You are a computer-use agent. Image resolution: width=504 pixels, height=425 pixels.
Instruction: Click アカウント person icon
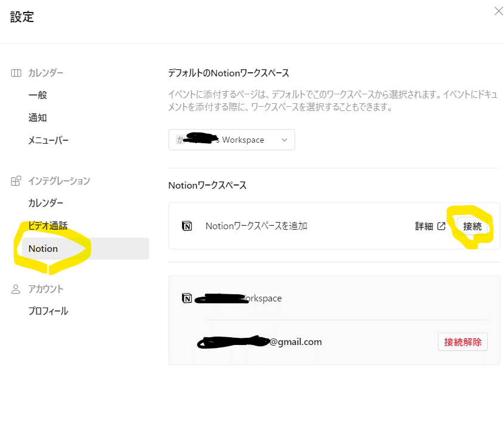16,289
